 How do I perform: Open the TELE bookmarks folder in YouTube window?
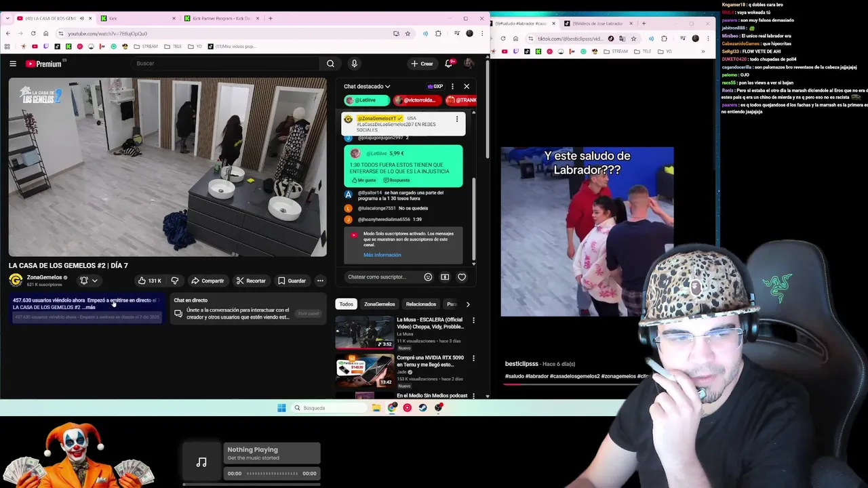pyautogui.click(x=173, y=47)
